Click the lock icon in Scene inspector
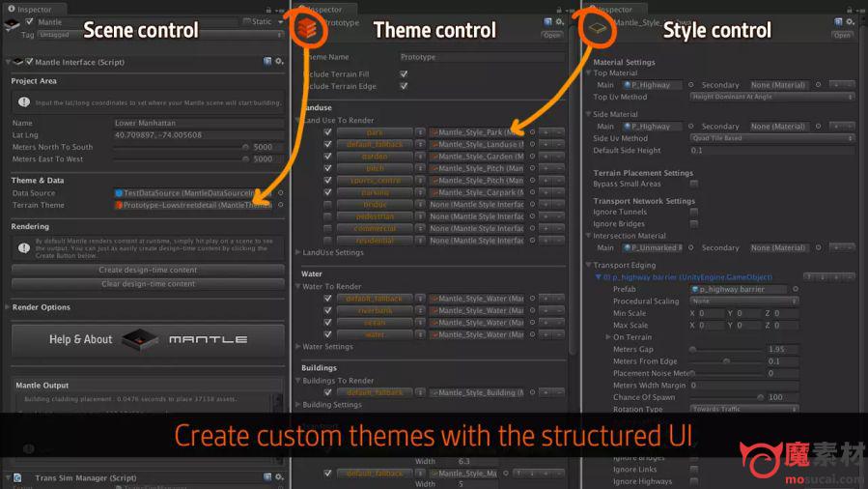 click(x=268, y=10)
